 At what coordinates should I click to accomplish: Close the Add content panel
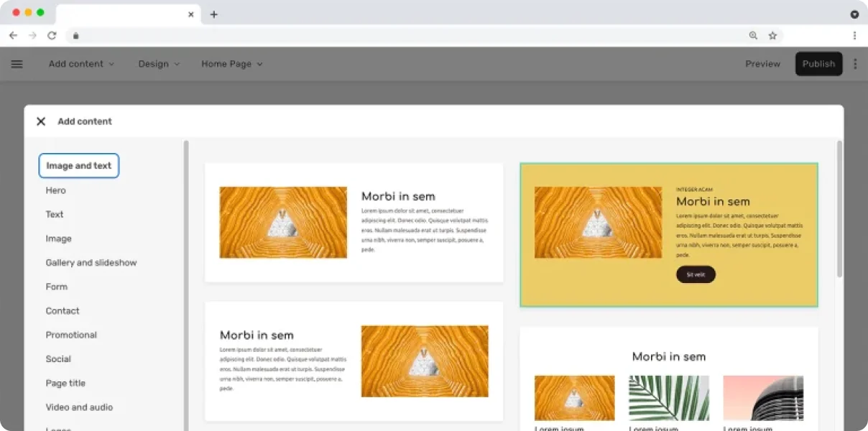click(41, 121)
